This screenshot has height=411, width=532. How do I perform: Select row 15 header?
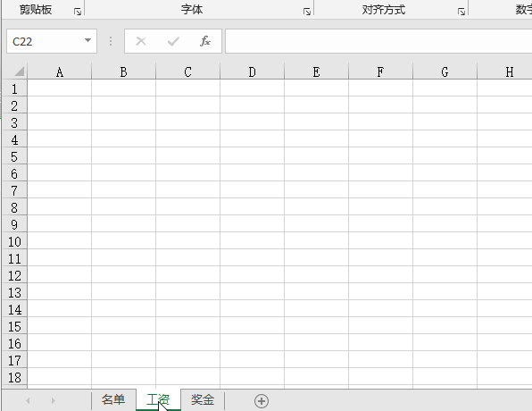[14, 326]
